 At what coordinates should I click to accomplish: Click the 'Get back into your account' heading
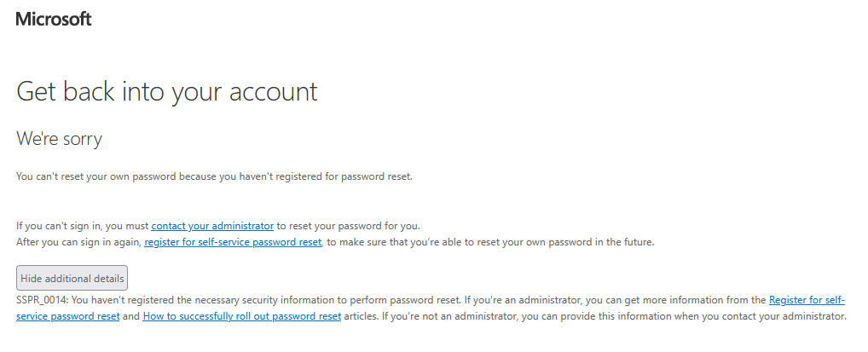click(x=167, y=91)
